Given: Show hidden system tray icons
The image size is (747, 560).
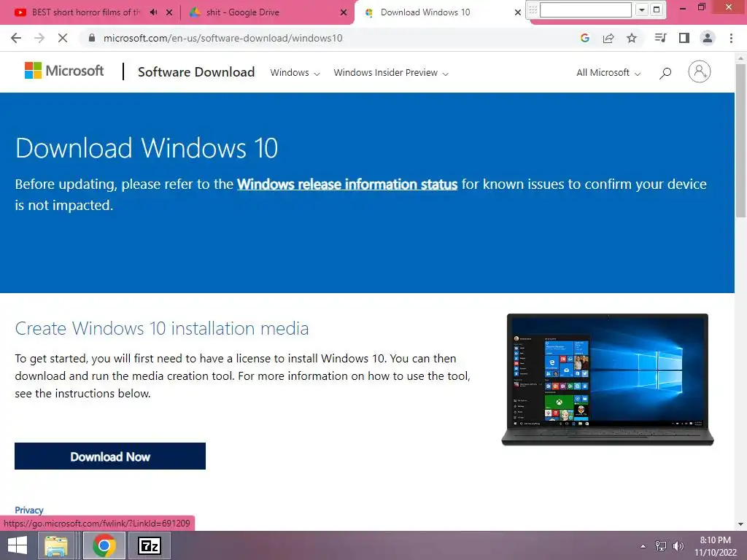Looking at the screenshot, I should [x=643, y=546].
